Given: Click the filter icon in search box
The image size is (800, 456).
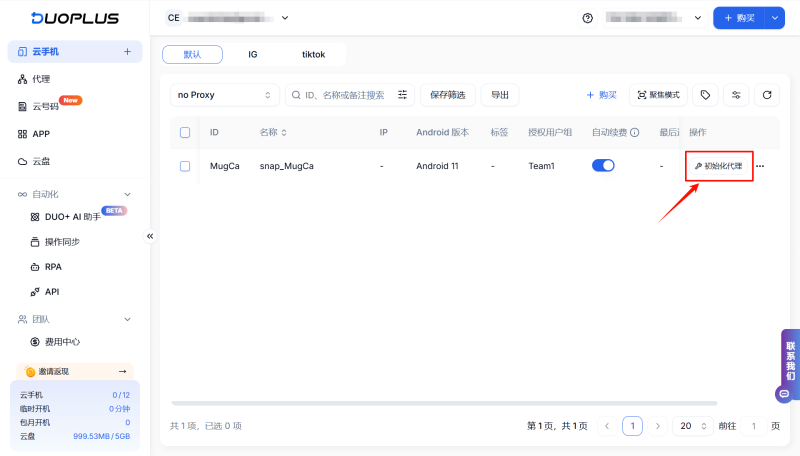Looking at the screenshot, I should (403, 95).
